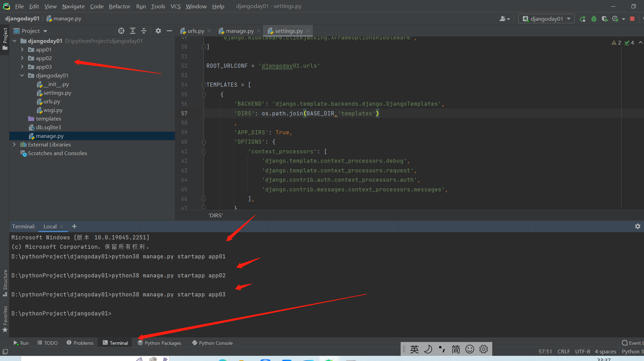Toggle the Structure sidebar tool window
This screenshot has height=361, width=644.
(x=5, y=283)
